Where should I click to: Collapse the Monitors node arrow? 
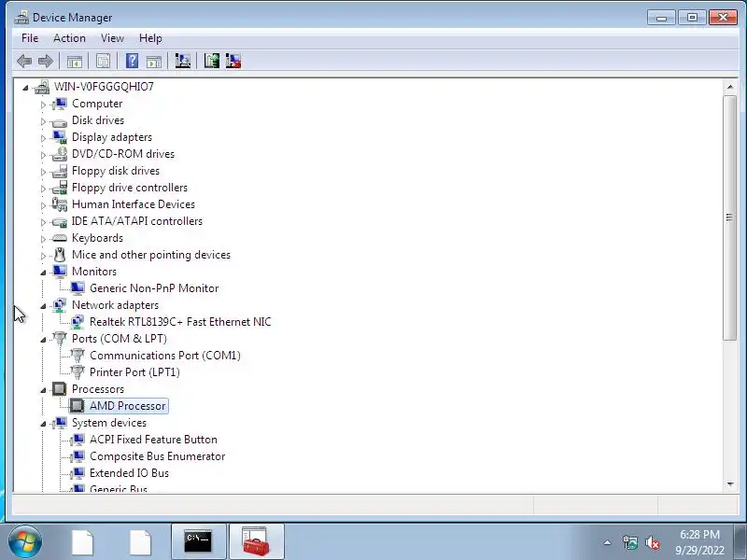click(x=43, y=273)
